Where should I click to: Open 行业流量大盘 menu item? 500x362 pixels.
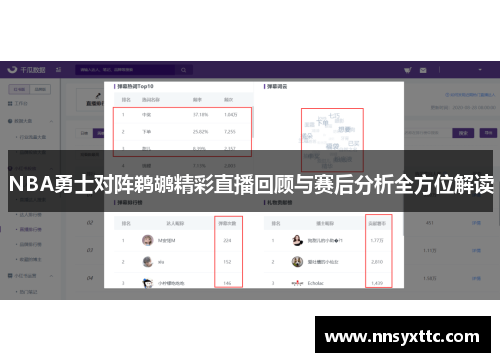coord(33,137)
